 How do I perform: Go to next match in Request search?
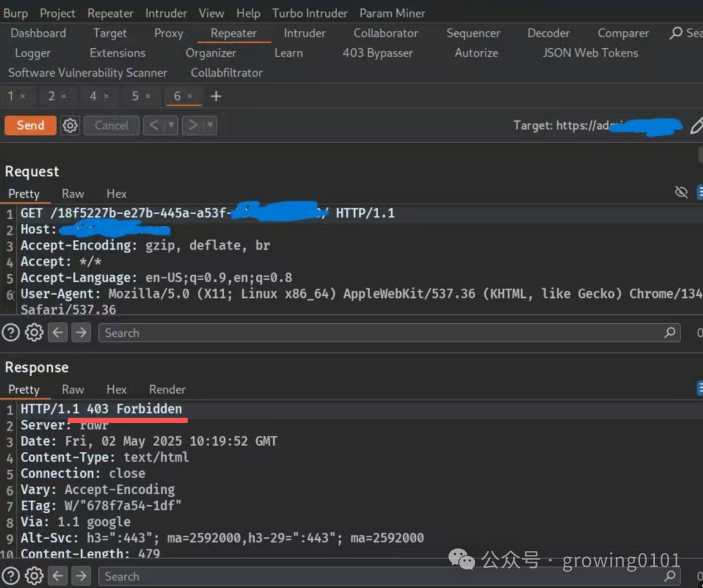(x=81, y=333)
